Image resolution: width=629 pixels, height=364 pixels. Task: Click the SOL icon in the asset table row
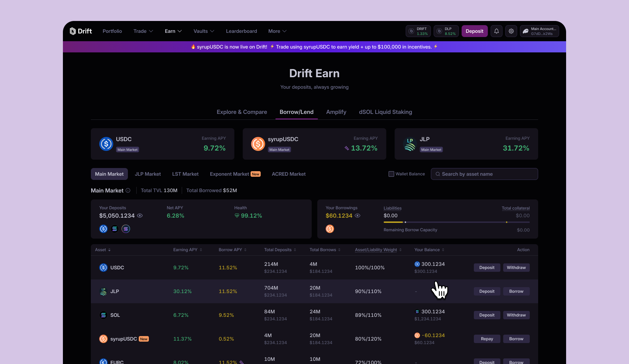(103, 315)
